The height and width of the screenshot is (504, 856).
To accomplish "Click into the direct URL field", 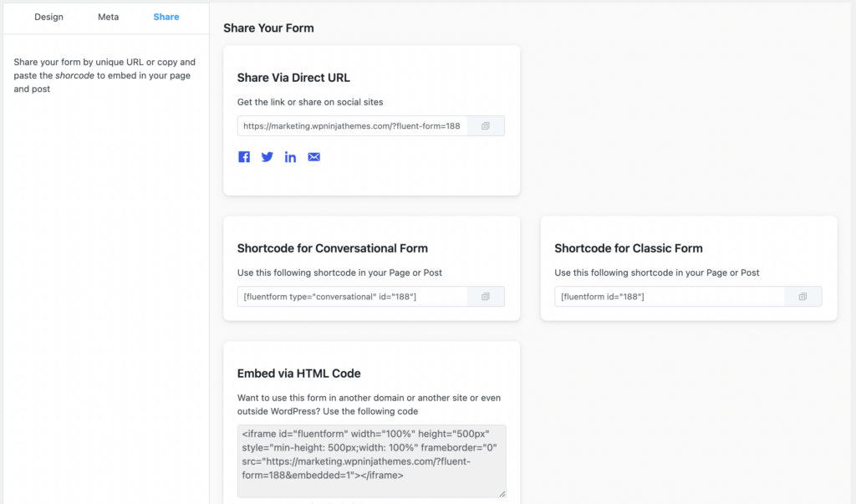I will (352, 126).
